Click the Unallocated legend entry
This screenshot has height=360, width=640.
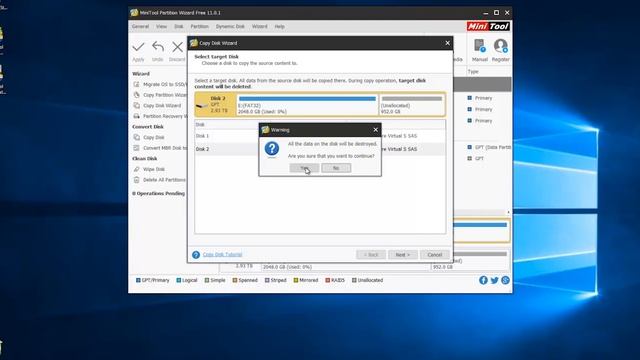click(x=367, y=280)
